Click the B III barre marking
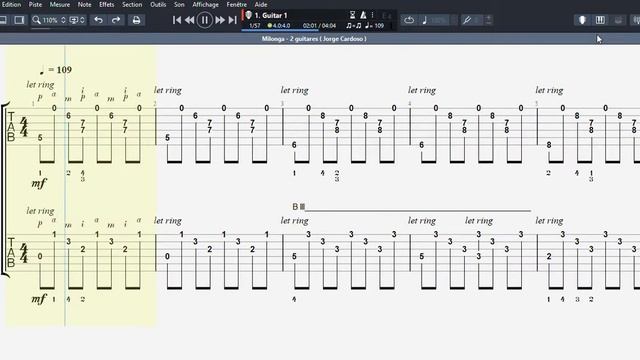Screen dimensions: 640x360 [298, 207]
